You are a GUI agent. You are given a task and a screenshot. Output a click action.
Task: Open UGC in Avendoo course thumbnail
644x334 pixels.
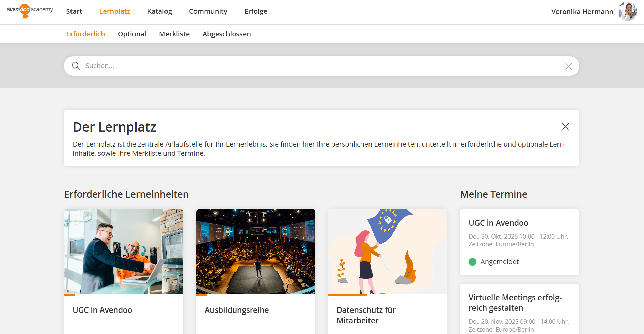(x=124, y=252)
